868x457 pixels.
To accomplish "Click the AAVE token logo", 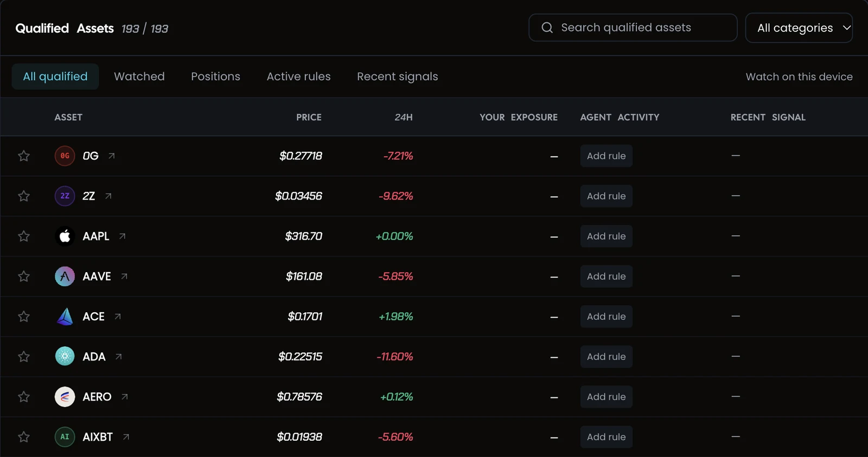I will click(65, 276).
